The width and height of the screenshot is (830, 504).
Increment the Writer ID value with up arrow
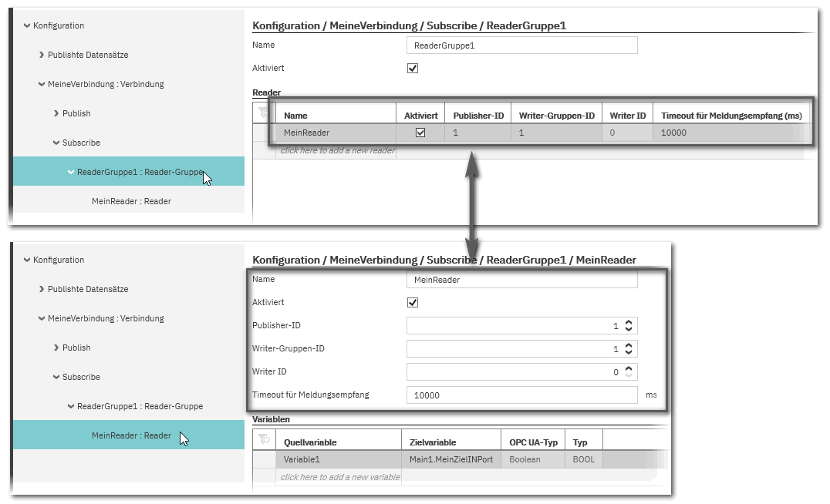pyautogui.click(x=629, y=368)
